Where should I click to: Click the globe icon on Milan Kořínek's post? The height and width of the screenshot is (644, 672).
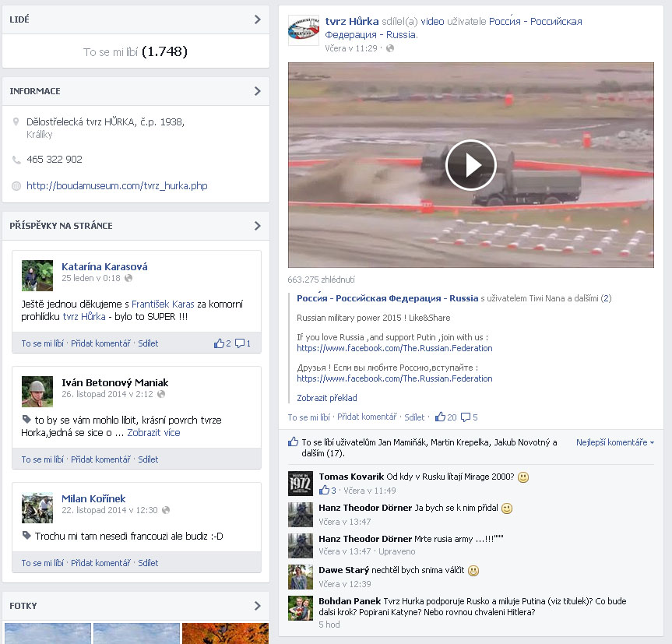tap(167, 510)
